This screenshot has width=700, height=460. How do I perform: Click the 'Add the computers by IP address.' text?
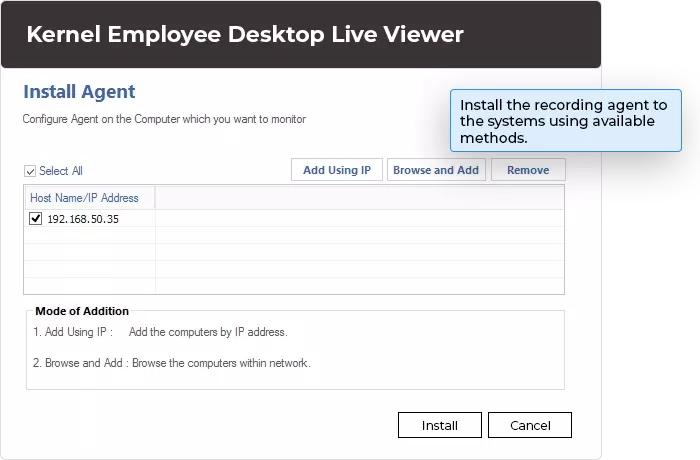click(x=208, y=332)
